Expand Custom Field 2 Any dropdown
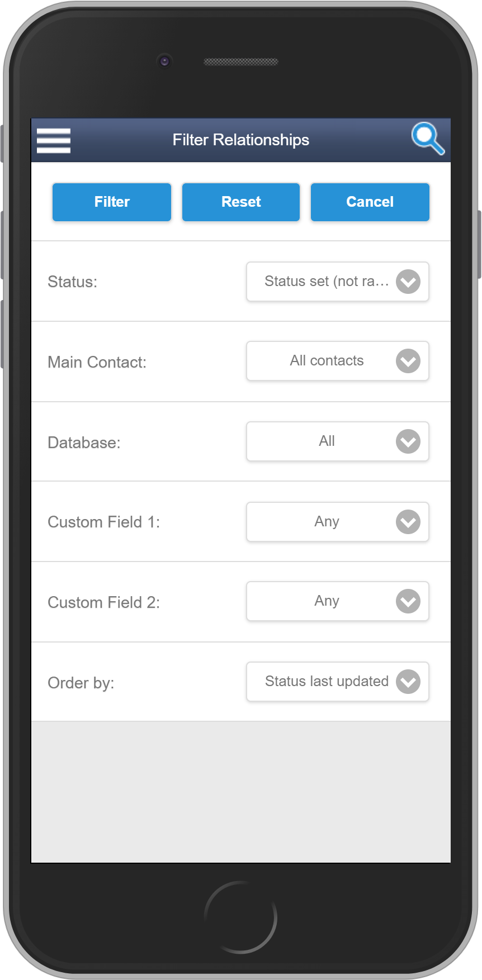Image resolution: width=482 pixels, height=980 pixels. 327,601
